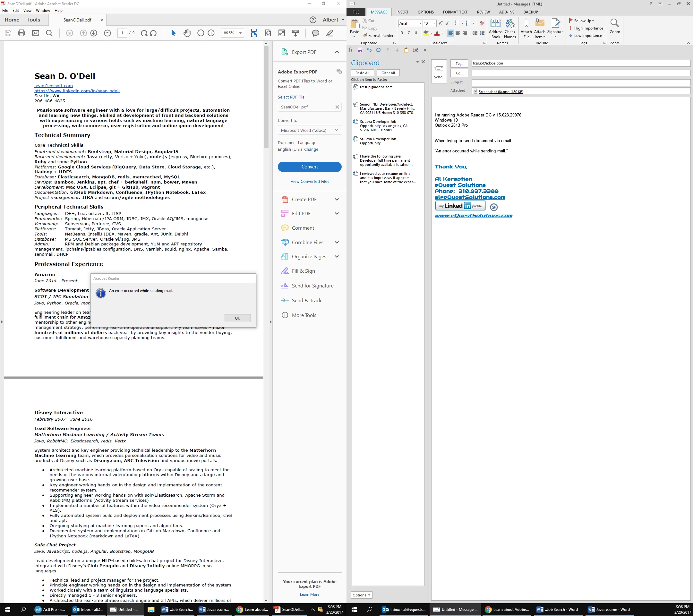This screenshot has height=616, width=693.
Task: Click the zoom in plus icon
Action: click(x=211, y=33)
